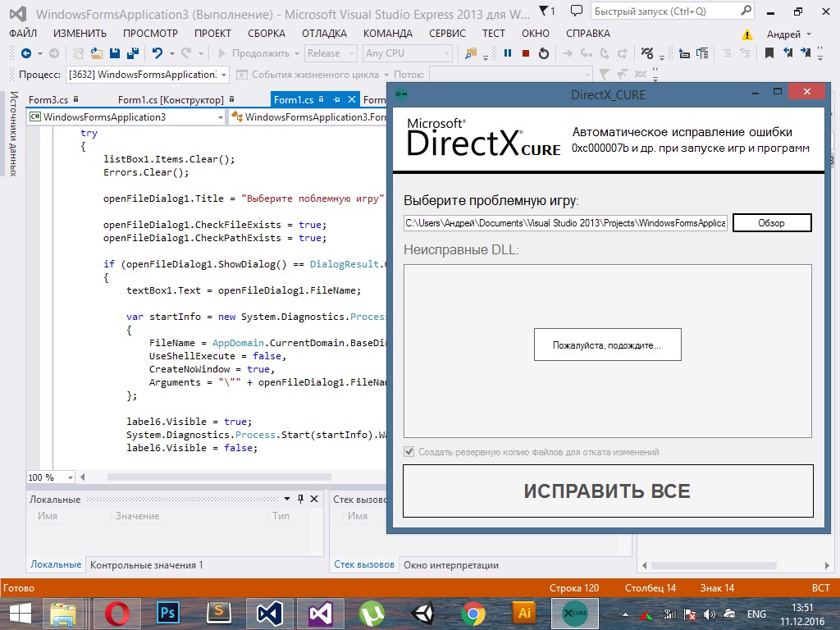Open Unity from the taskbar

[x=422, y=614]
